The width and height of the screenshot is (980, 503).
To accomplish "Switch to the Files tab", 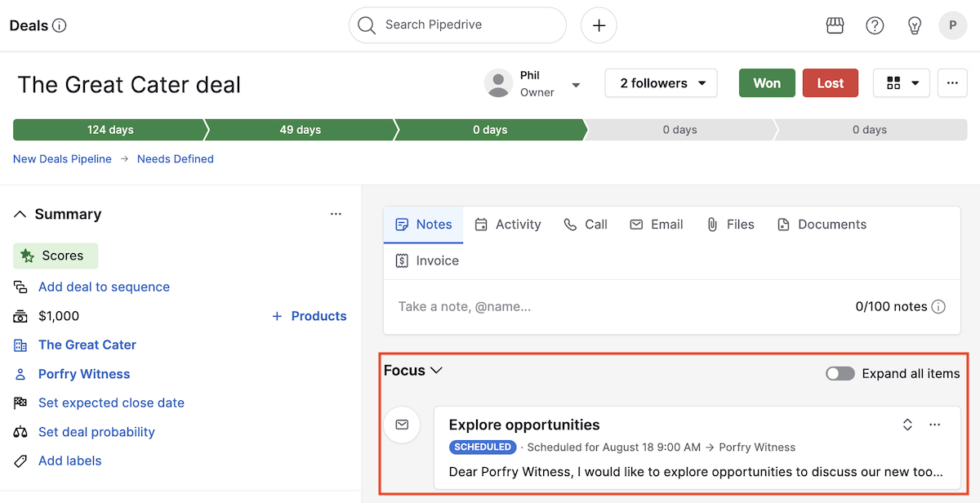I will [730, 225].
